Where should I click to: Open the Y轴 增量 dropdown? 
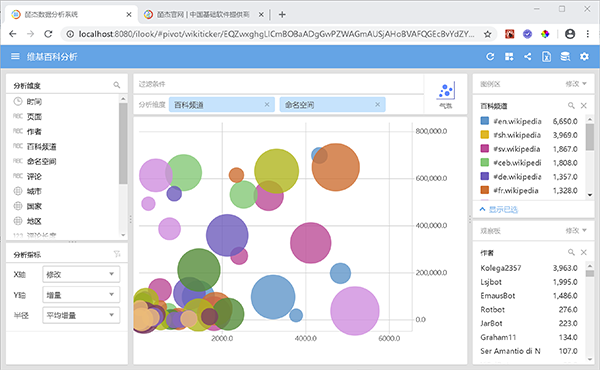click(x=81, y=295)
